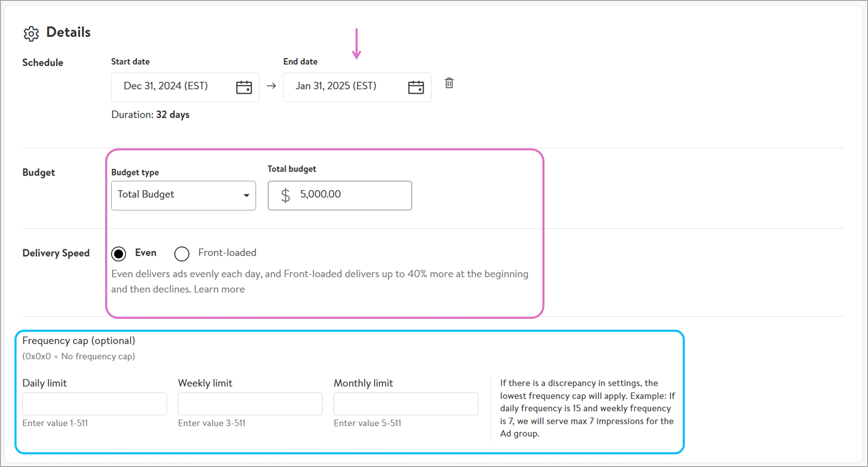The height and width of the screenshot is (467, 868).
Task: Open the Start date calendar picker
Action: coord(244,87)
